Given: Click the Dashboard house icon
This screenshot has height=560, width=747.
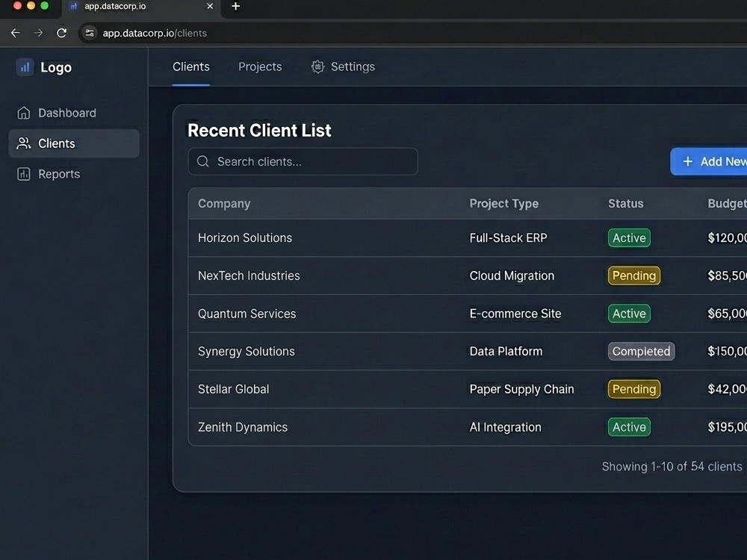Looking at the screenshot, I should [x=23, y=113].
